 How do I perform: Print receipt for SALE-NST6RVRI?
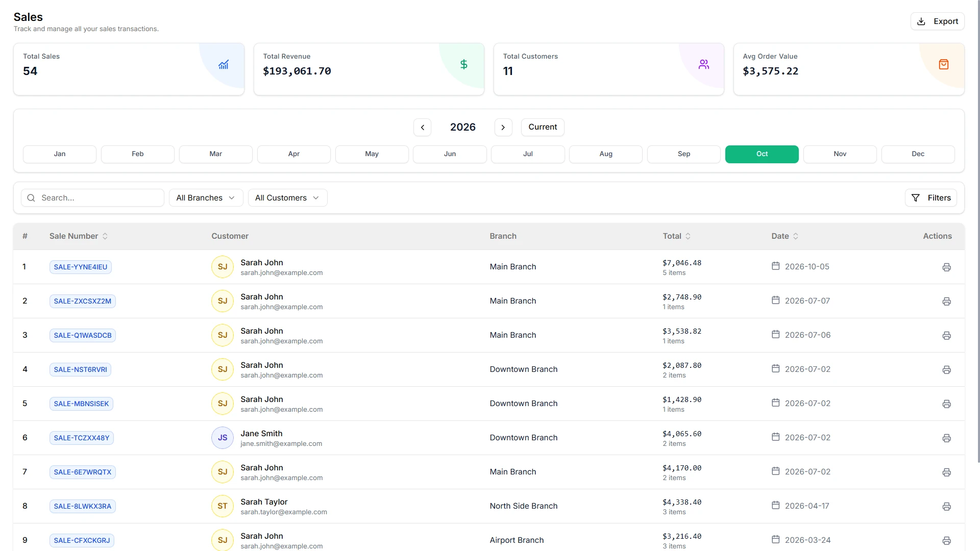pos(946,370)
